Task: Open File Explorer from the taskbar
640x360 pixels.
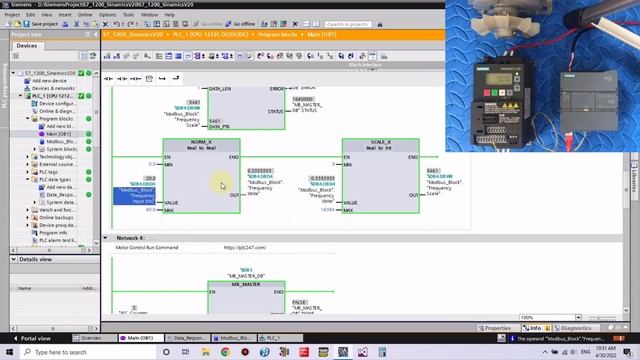Action: click(x=205, y=352)
